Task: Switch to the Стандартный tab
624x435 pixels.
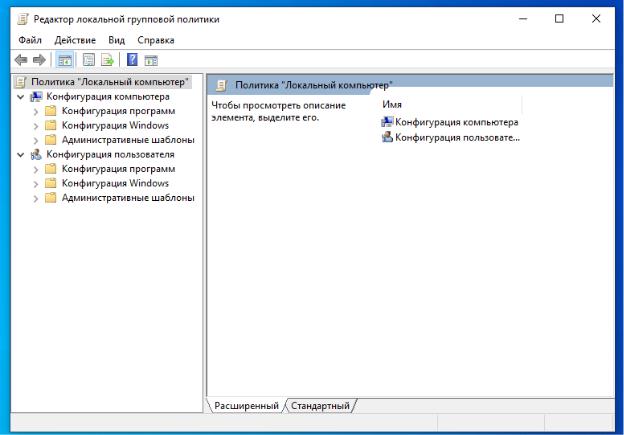Action: 320,406
